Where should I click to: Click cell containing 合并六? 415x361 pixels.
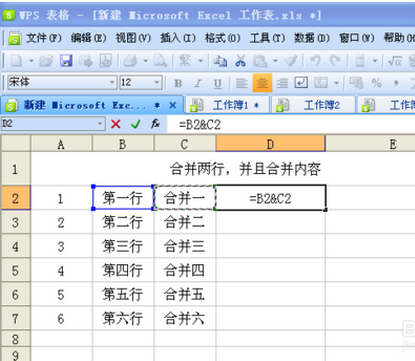[x=185, y=318]
